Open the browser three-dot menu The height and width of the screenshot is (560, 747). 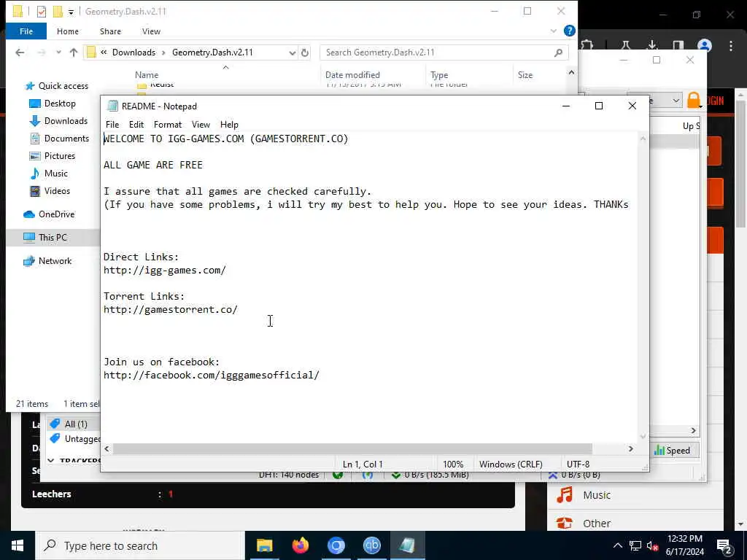point(731,45)
